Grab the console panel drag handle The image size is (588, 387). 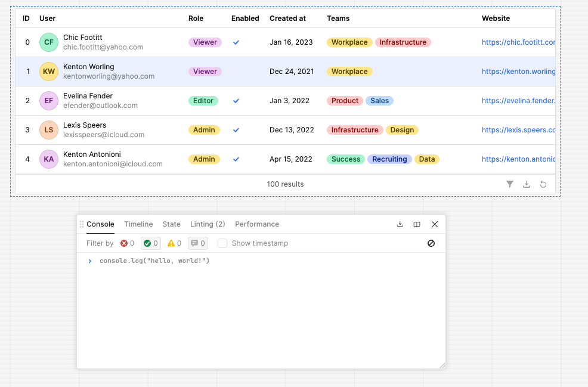point(81,224)
